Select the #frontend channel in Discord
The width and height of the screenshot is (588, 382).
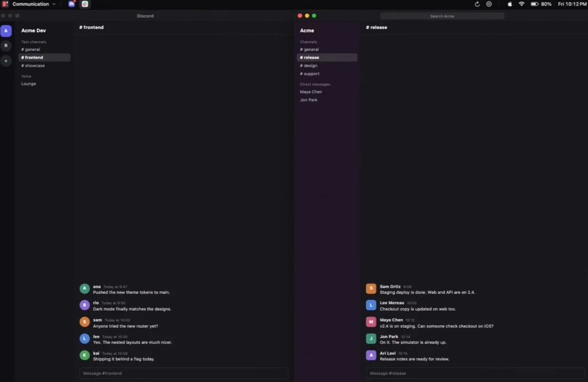pyautogui.click(x=44, y=58)
